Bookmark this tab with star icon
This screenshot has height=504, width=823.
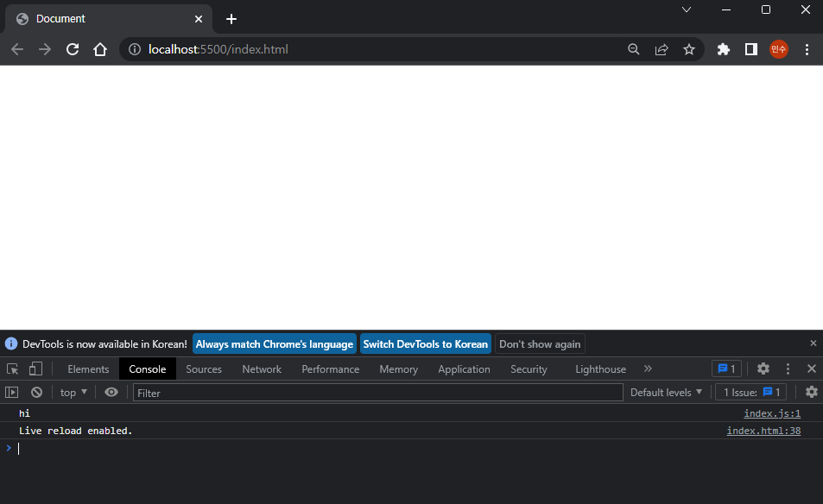pyautogui.click(x=689, y=49)
